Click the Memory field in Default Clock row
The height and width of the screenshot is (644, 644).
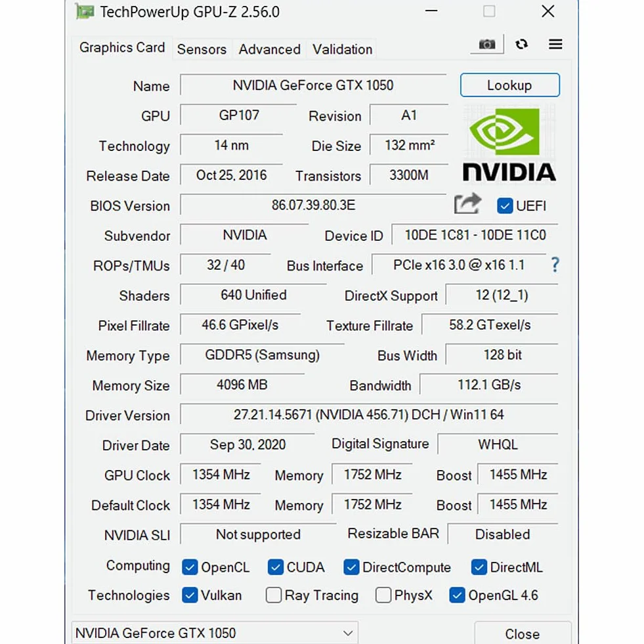click(x=372, y=504)
